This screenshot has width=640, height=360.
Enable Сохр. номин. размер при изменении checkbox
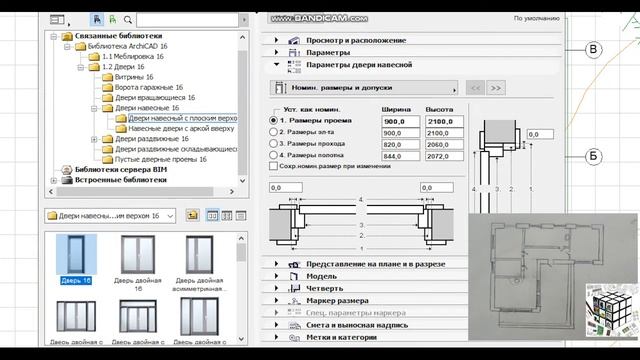pos(273,166)
